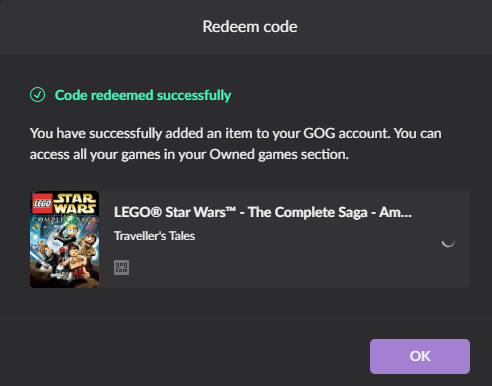Click the GOG.com platform icon
The width and height of the screenshot is (492, 386).
(x=121, y=267)
